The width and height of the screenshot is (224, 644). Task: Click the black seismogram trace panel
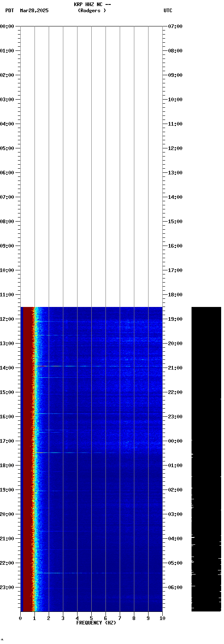point(206,459)
